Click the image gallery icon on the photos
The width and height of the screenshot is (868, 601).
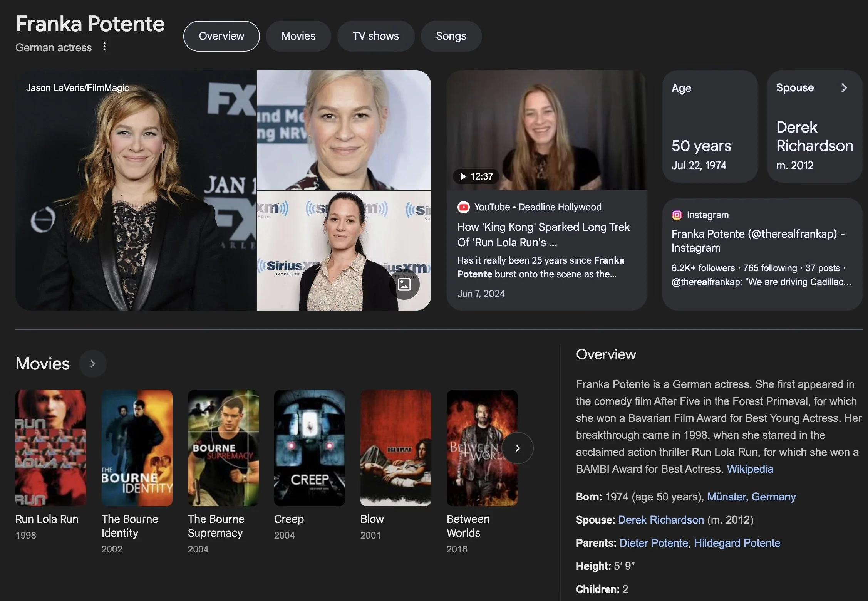(x=404, y=285)
